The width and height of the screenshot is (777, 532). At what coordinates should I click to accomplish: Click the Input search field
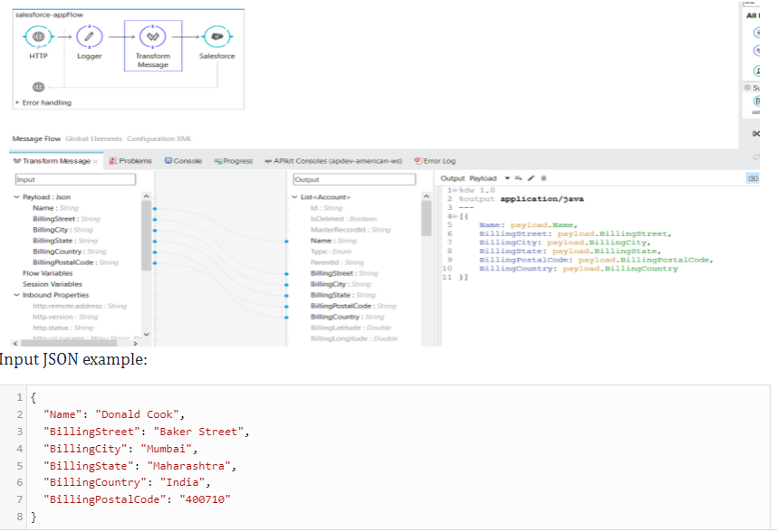tap(75, 179)
